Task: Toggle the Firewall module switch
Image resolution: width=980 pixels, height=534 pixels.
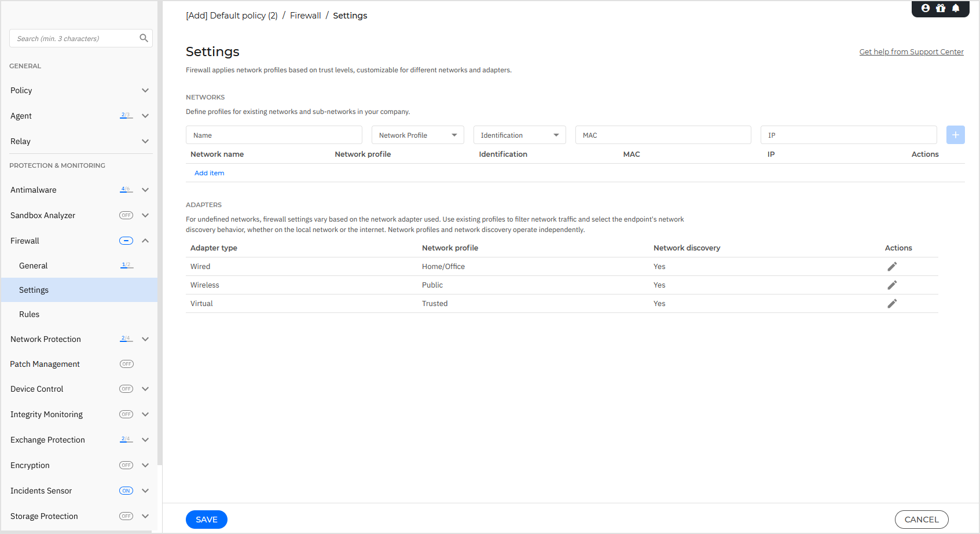Action: coord(126,241)
